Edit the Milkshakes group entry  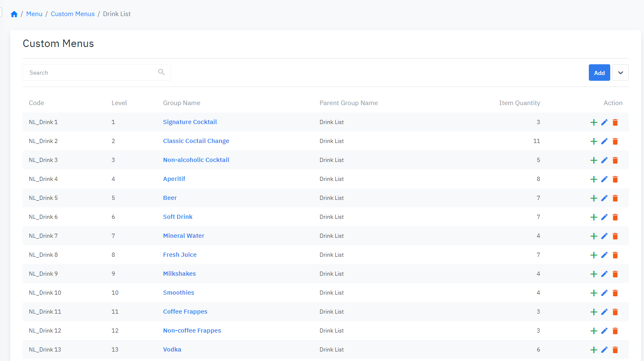[x=604, y=274]
